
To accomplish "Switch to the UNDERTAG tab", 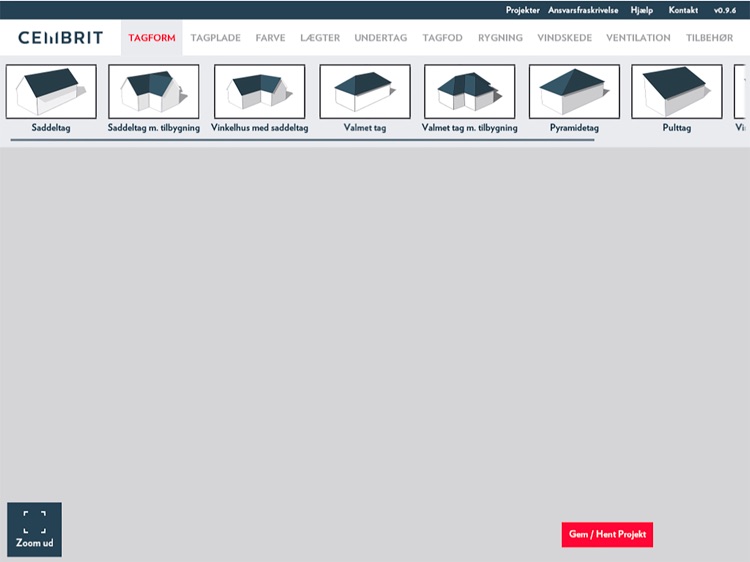I will coord(381,38).
